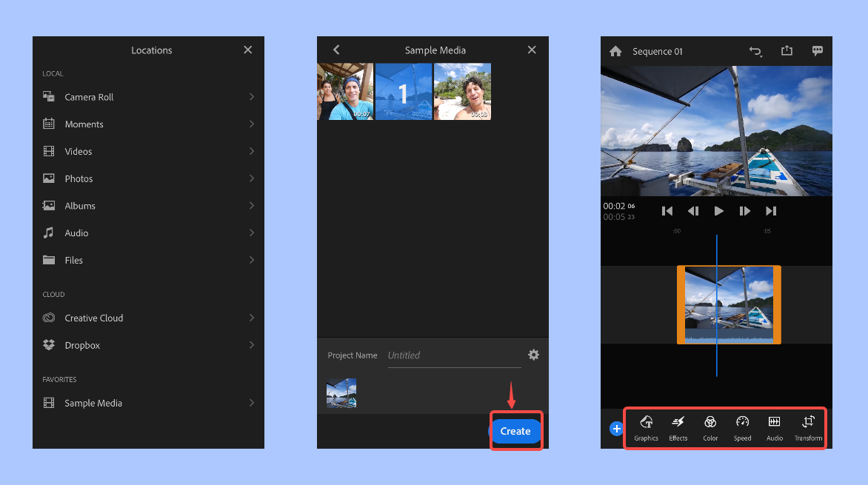Open the Transform tool
Viewport: 868px width, 485px height.
click(x=808, y=428)
